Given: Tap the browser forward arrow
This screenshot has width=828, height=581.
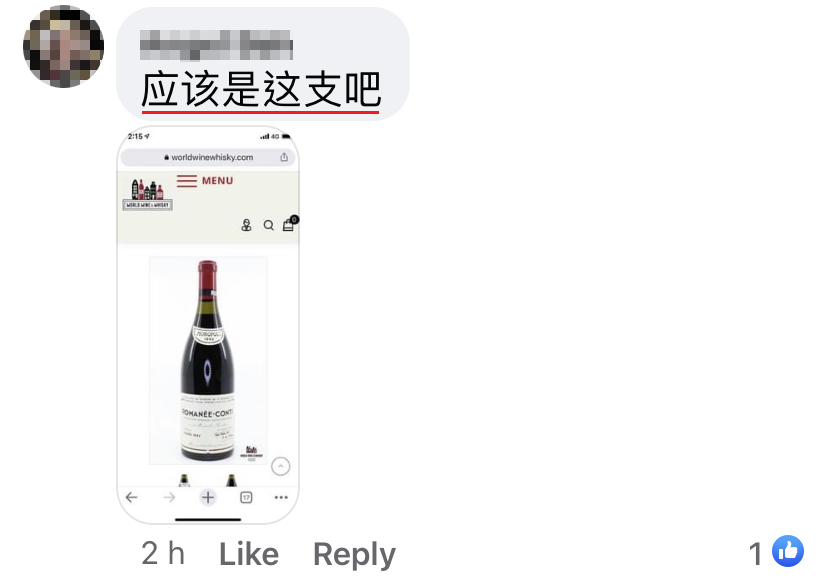Looking at the screenshot, I should tap(169, 497).
